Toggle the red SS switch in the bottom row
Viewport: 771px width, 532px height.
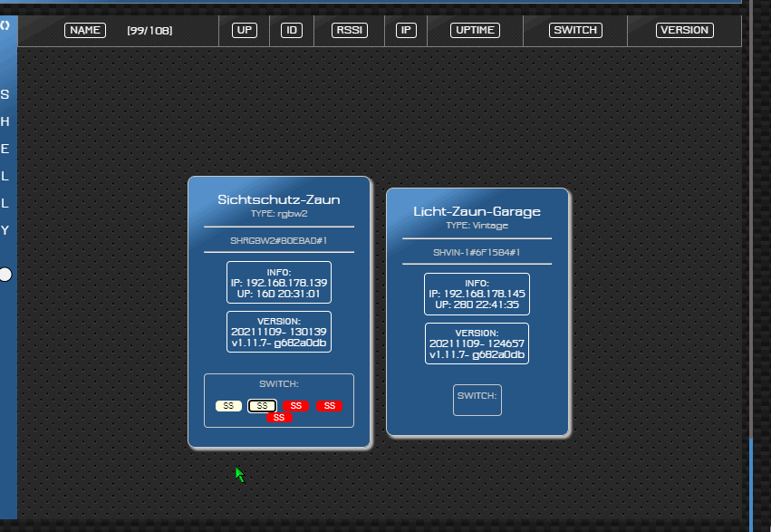tap(279, 418)
